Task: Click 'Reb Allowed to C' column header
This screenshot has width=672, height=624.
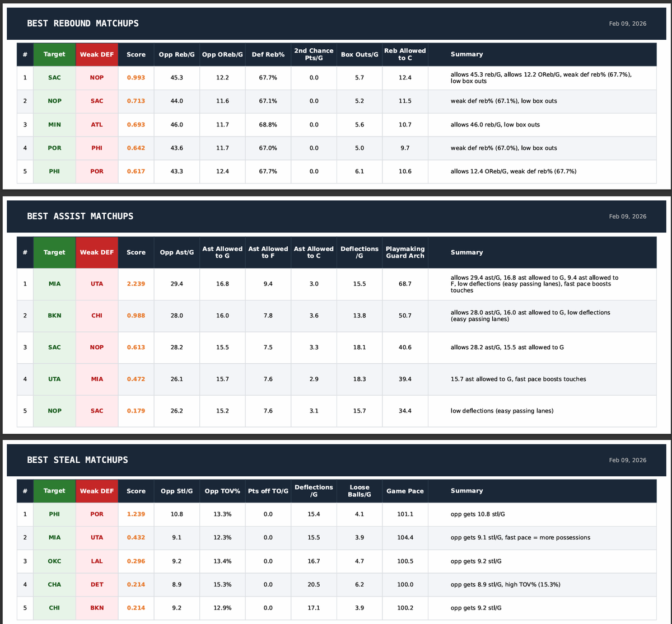Action: (405, 54)
